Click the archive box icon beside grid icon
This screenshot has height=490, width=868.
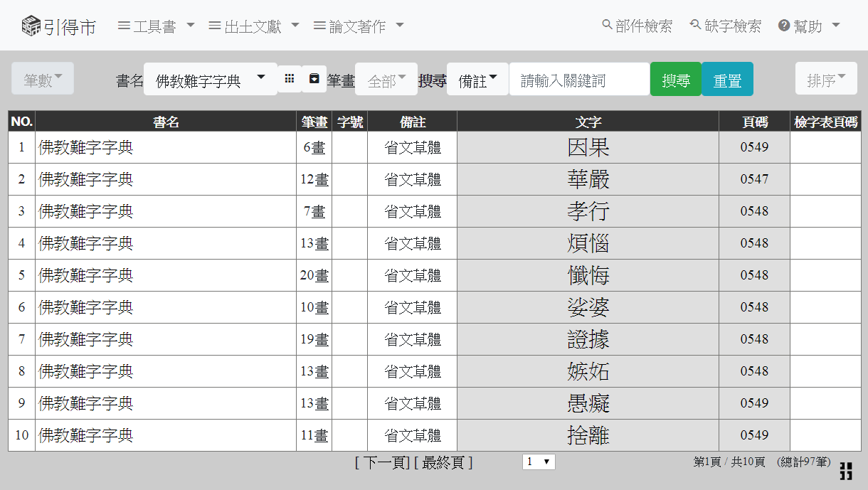click(314, 79)
